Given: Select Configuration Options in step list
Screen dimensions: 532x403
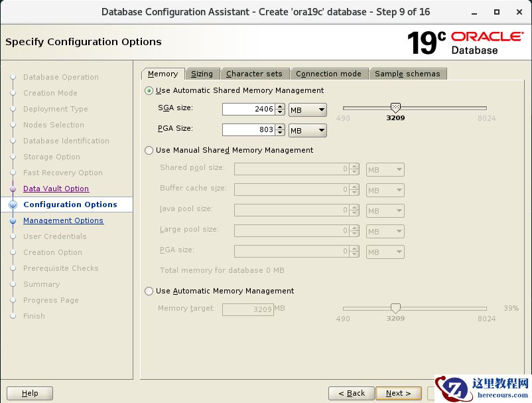Looking at the screenshot, I should click(x=70, y=204).
